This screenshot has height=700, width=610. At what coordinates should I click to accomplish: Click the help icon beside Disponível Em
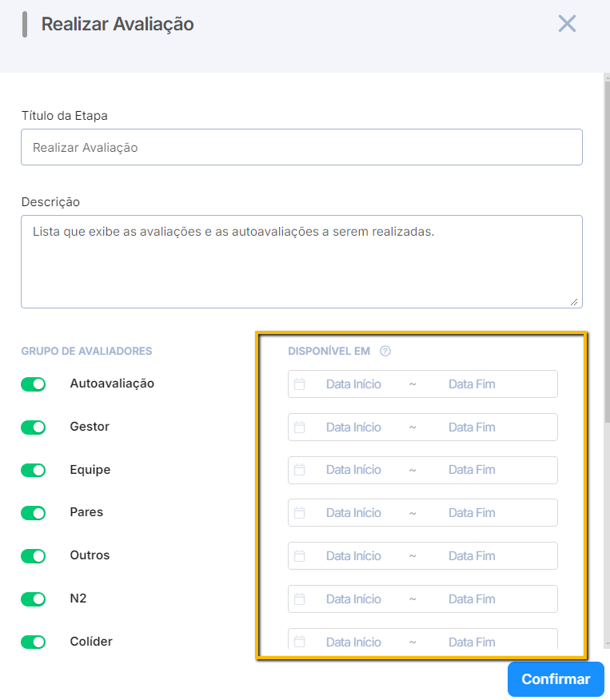[x=385, y=351]
